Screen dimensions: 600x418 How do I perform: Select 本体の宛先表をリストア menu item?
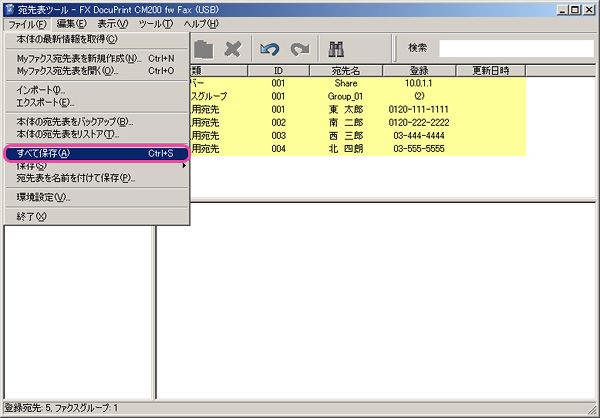point(68,134)
